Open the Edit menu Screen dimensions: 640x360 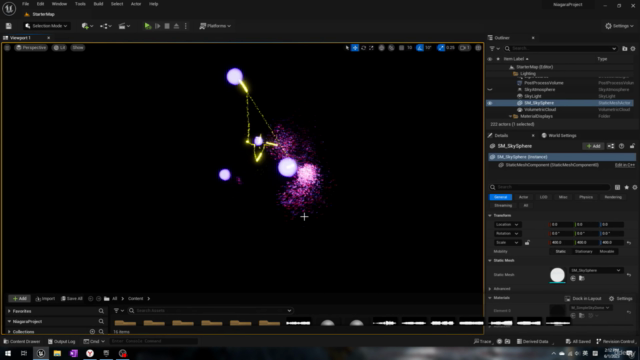click(x=40, y=4)
